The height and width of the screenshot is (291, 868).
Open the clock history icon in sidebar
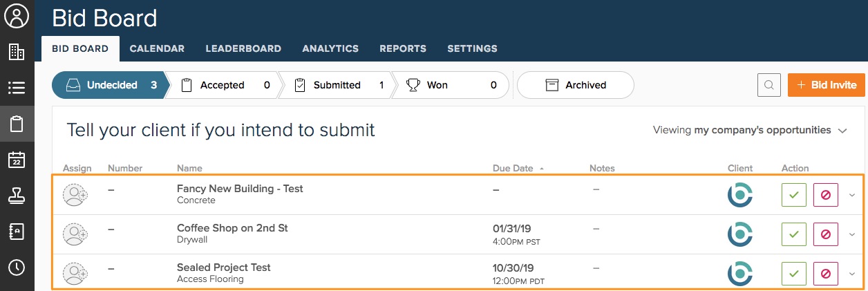click(x=17, y=267)
